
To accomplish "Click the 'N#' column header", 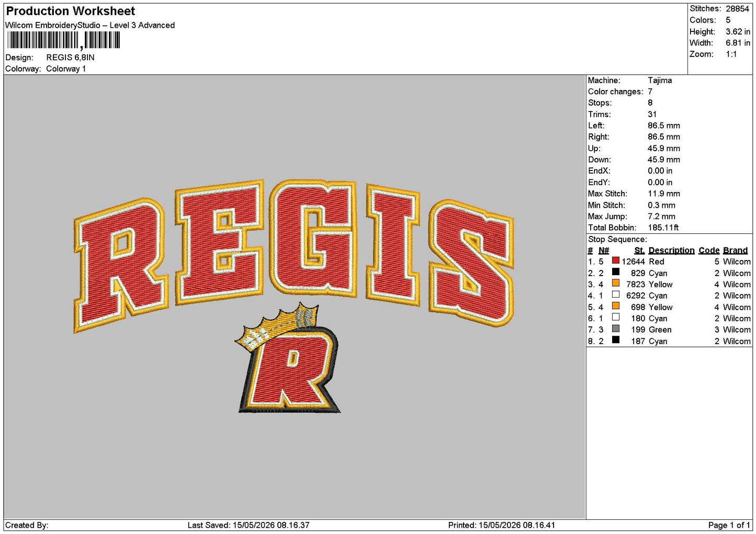I will pyautogui.click(x=604, y=251).
